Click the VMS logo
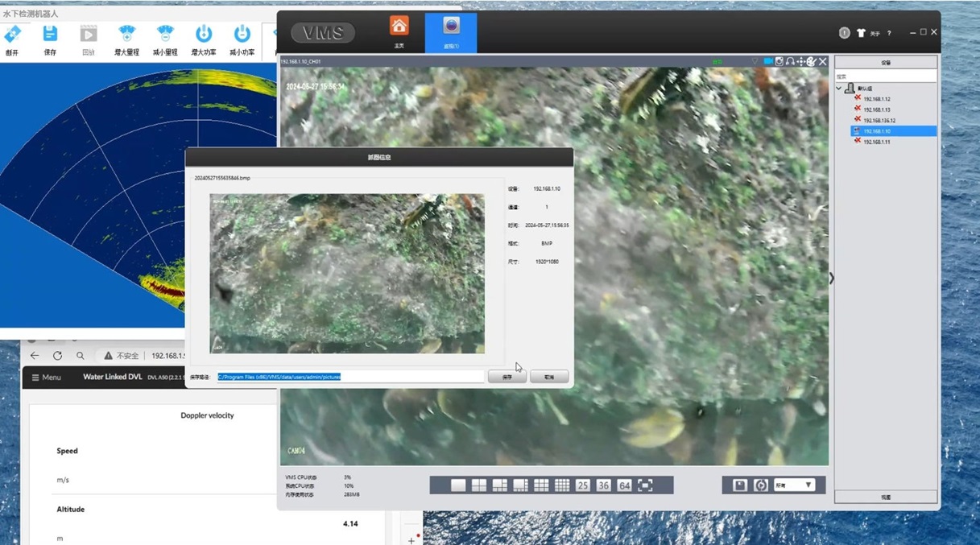Screen dimensions: 980x545 (x=323, y=33)
